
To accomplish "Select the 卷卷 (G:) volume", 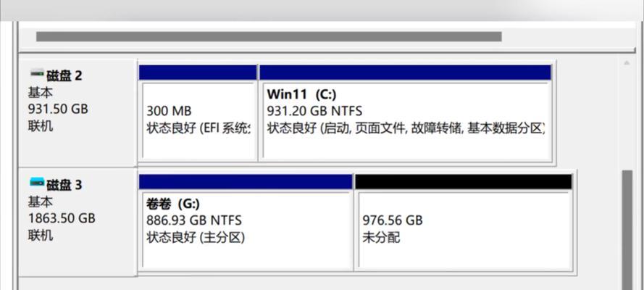I will tap(246, 230).
